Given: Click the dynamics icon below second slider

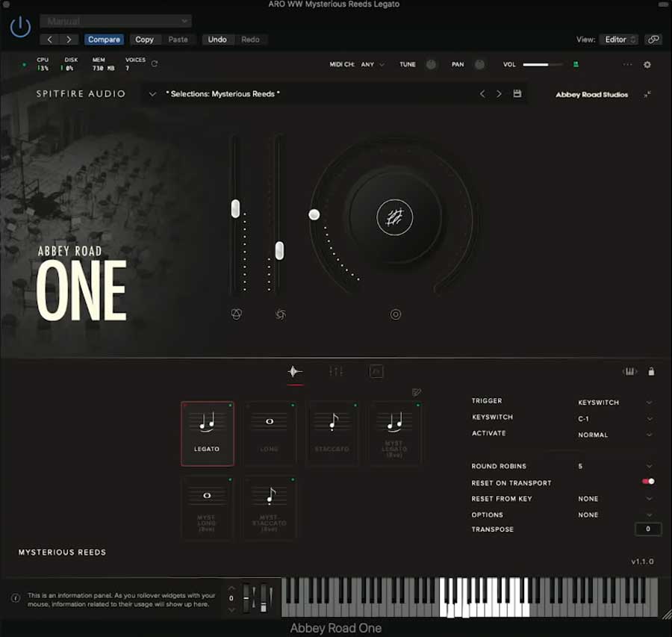Looking at the screenshot, I should [280, 314].
